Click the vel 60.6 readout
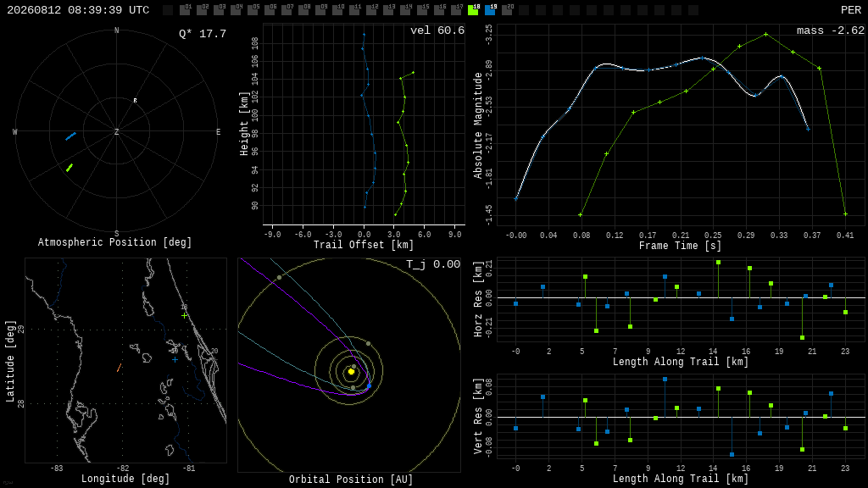The image size is (868, 488). pyautogui.click(x=437, y=30)
